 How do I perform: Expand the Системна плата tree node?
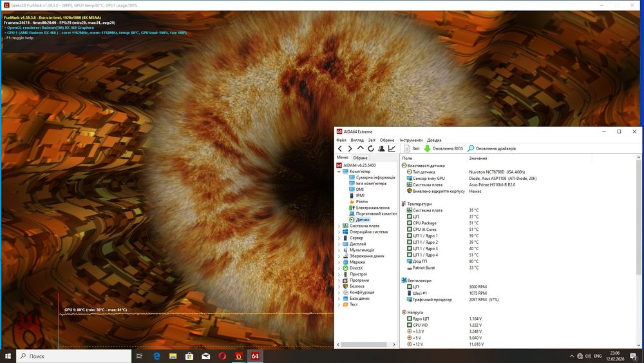pyautogui.click(x=339, y=226)
